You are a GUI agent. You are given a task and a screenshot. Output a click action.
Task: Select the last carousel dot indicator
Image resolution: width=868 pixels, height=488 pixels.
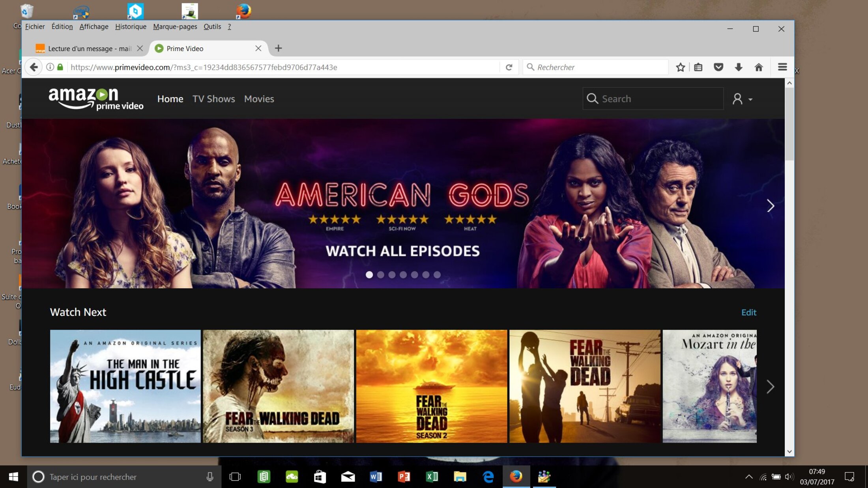tap(437, 275)
